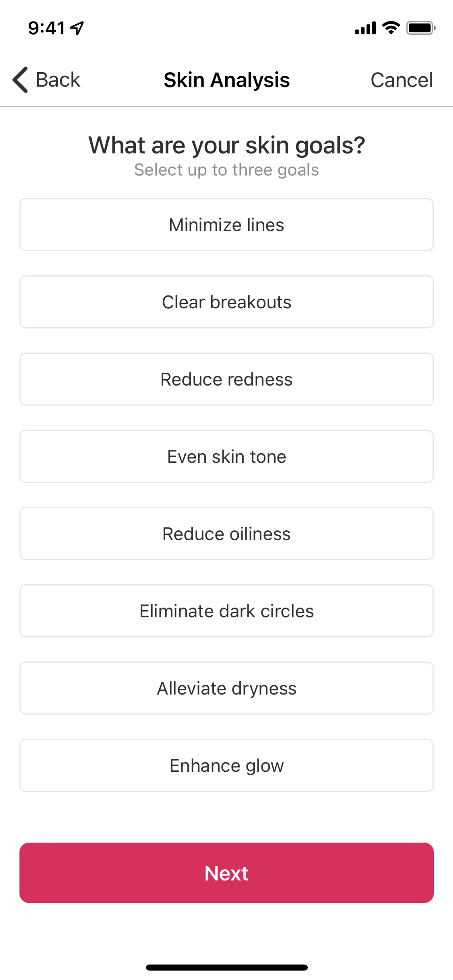Go back using the Back label
Image resolution: width=453 pixels, height=980 pixels.
tap(58, 80)
